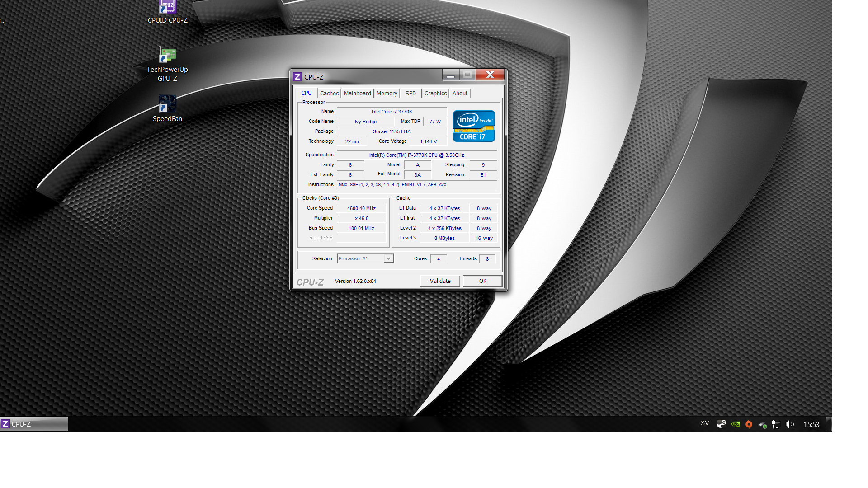The image size is (868, 488).
Task: Click the 'Version 1.62.0.x64' text
Action: [x=355, y=281]
